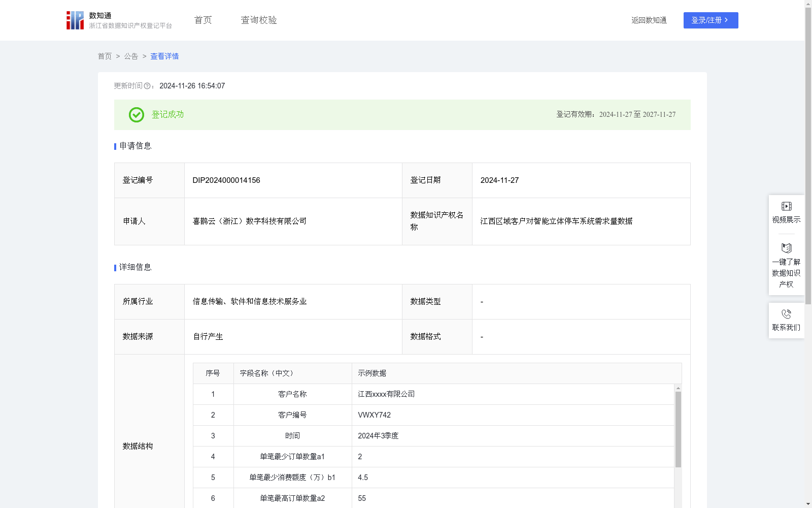Click the page scrollbar down arrow

coord(808,504)
